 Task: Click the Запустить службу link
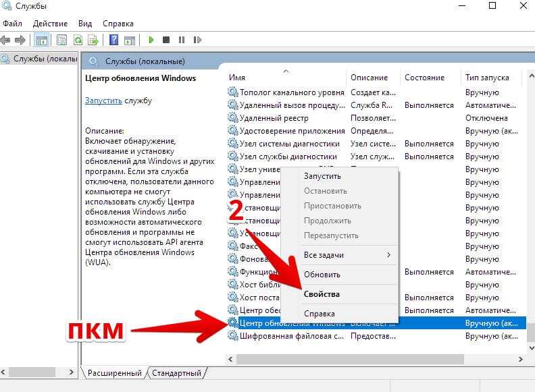(x=103, y=101)
